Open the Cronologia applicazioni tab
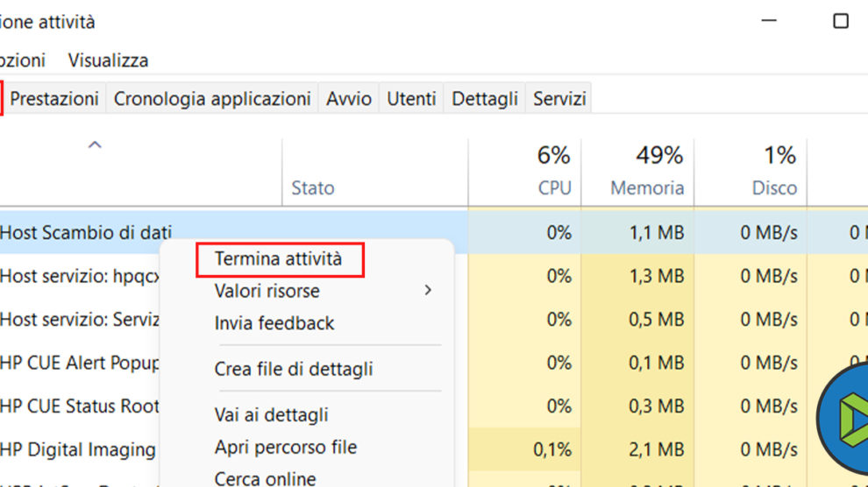This screenshot has width=868, height=487. point(212,99)
